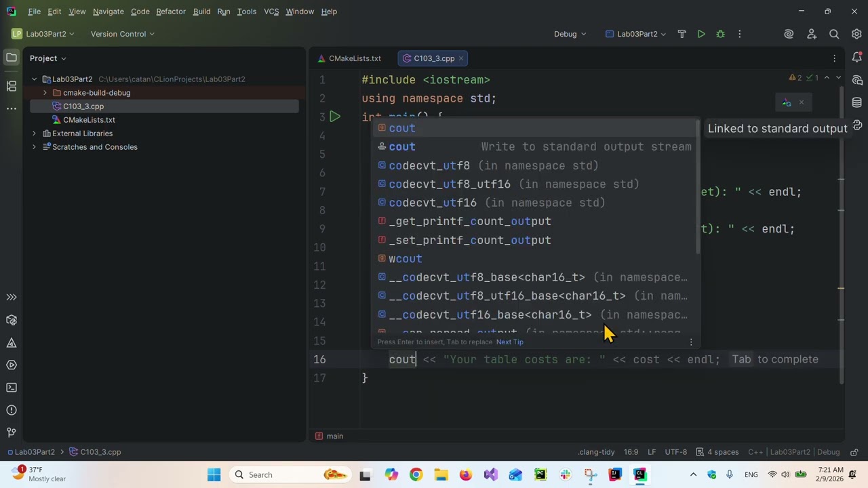Image resolution: width=868 pixels, height=488 pixels.
Task: Go to next highlighted error arrow
Action: [838, 78]
